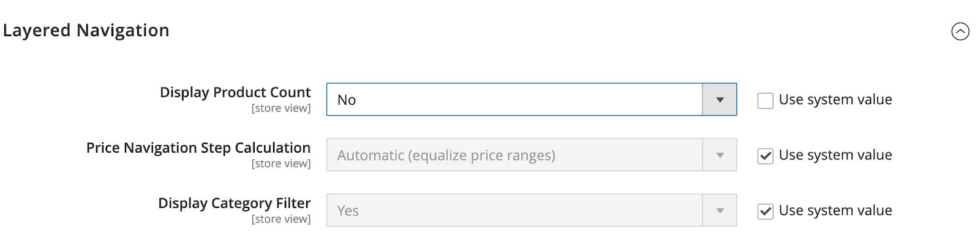Click the Display Category Filter select box
Image resolution: width=980 pixels, height=252 pixels.
point(514,211)
